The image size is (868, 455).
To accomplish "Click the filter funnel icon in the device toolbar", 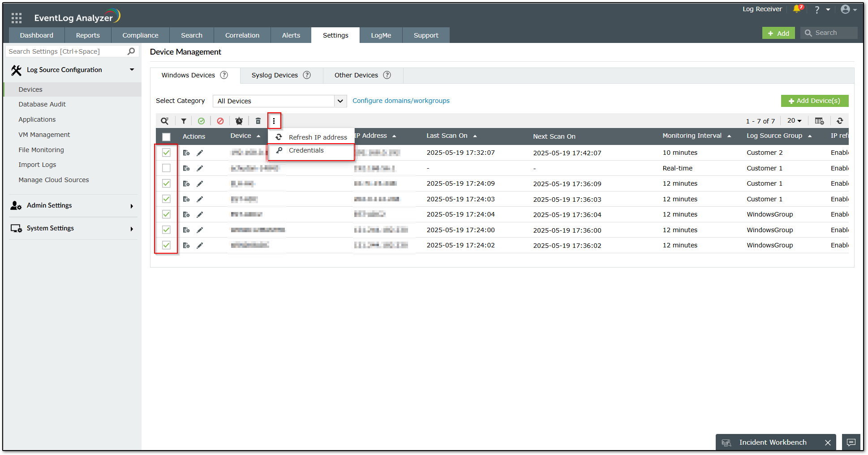I will [184, 121].
